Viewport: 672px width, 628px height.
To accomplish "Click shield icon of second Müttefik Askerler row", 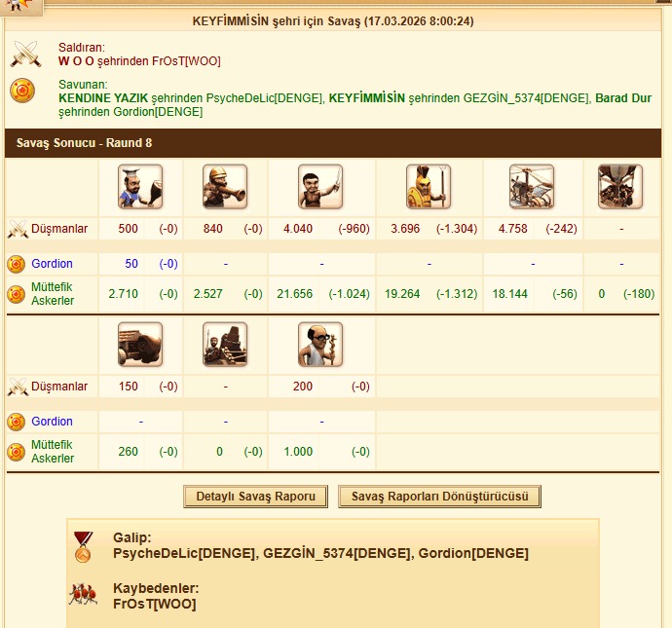I will click(17, 452).
